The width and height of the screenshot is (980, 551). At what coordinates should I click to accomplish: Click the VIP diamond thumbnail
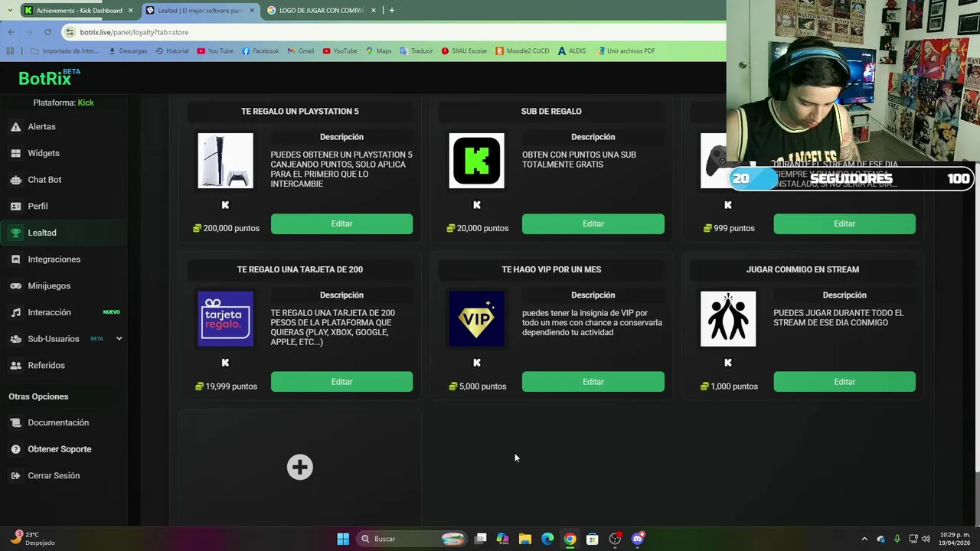point(477,318)
